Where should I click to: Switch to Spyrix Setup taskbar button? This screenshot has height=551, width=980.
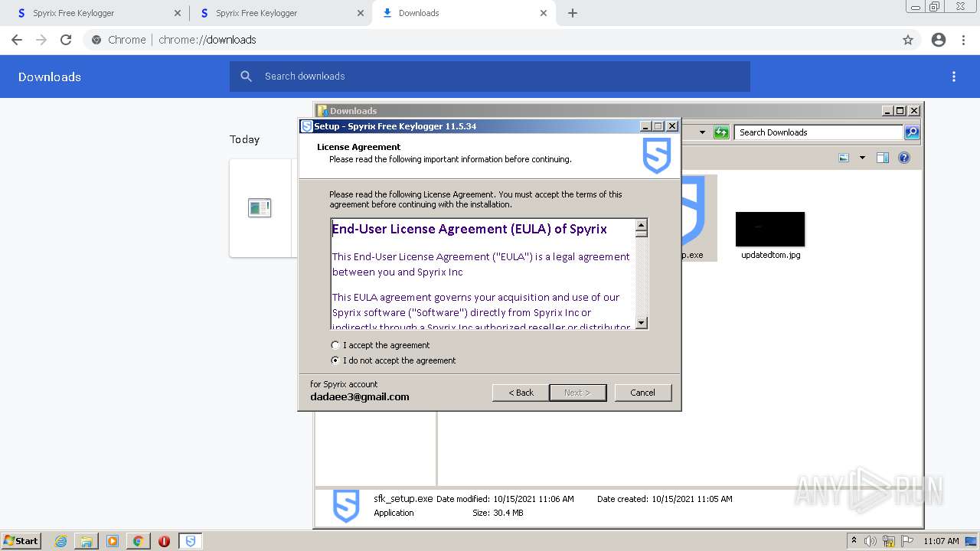(191, 541)
